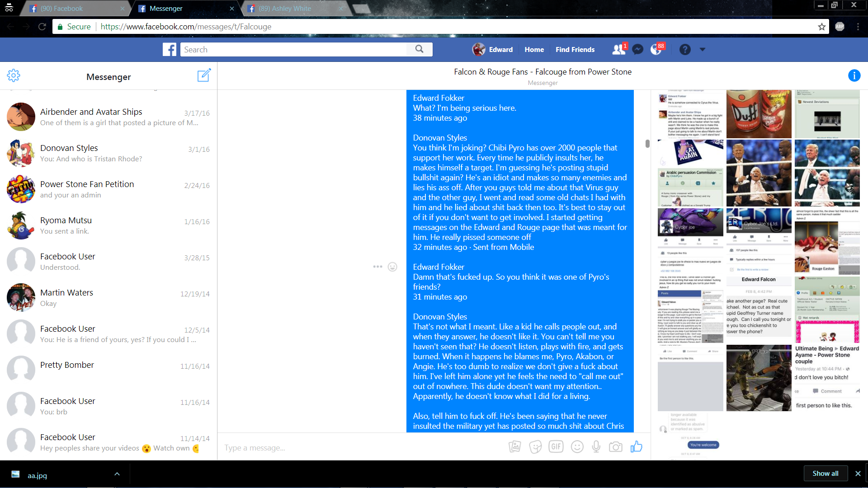
Task: Click the Facebook logo icon
Action: pyautogui.click(x=170, y=50)
